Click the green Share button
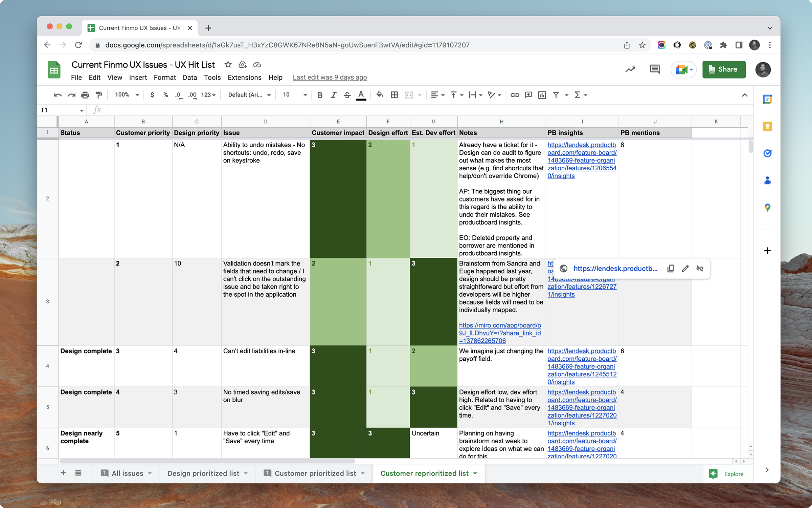 pyautogui.click(x=724, y=69)
